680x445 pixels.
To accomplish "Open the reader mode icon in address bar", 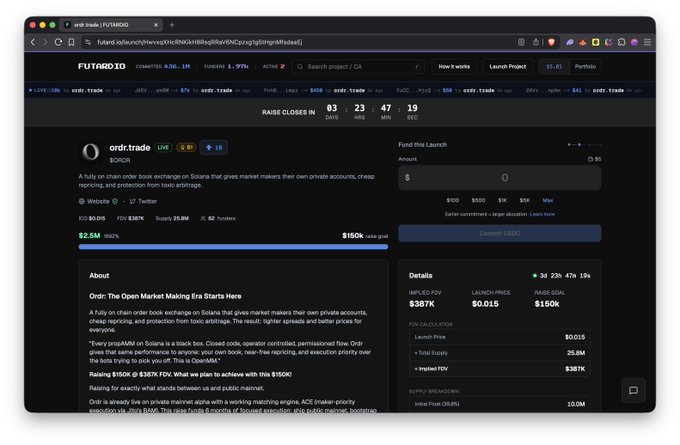I will point(521,42).
